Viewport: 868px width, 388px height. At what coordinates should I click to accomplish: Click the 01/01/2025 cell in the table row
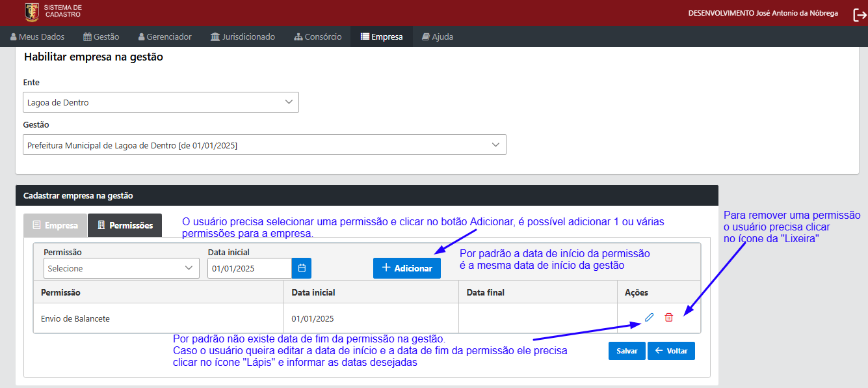[x=371, y=318]
